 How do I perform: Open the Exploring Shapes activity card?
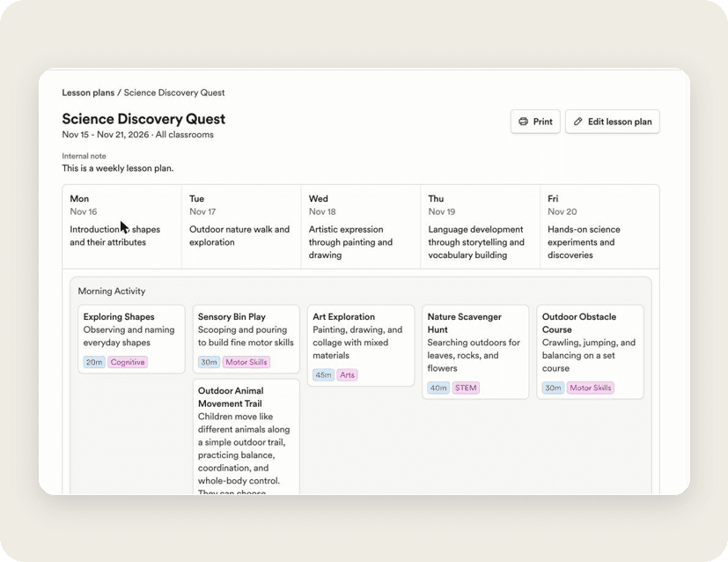pyautogui.click(x=131, y=339)
